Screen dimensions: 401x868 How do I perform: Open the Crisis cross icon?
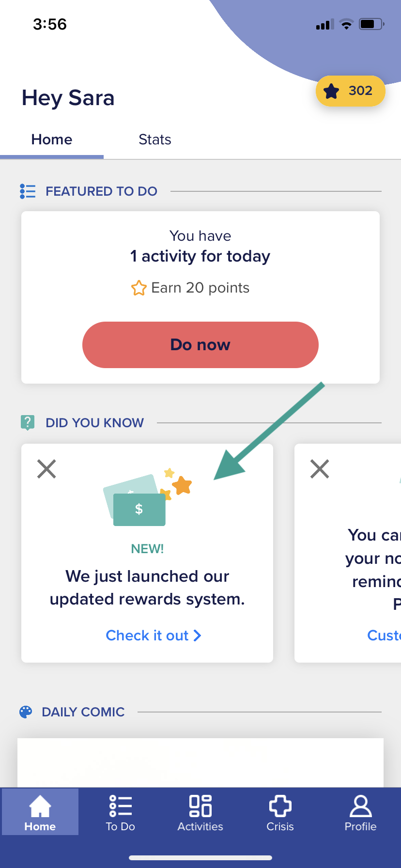click(280, 806)
